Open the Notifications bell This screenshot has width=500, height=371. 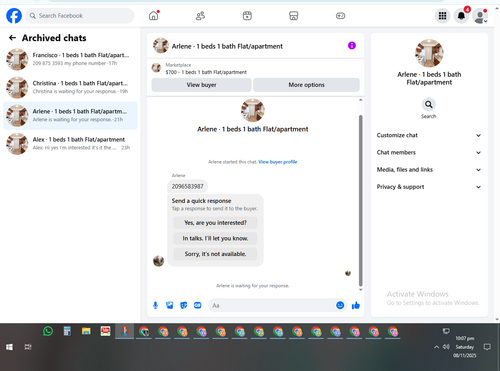461,16
